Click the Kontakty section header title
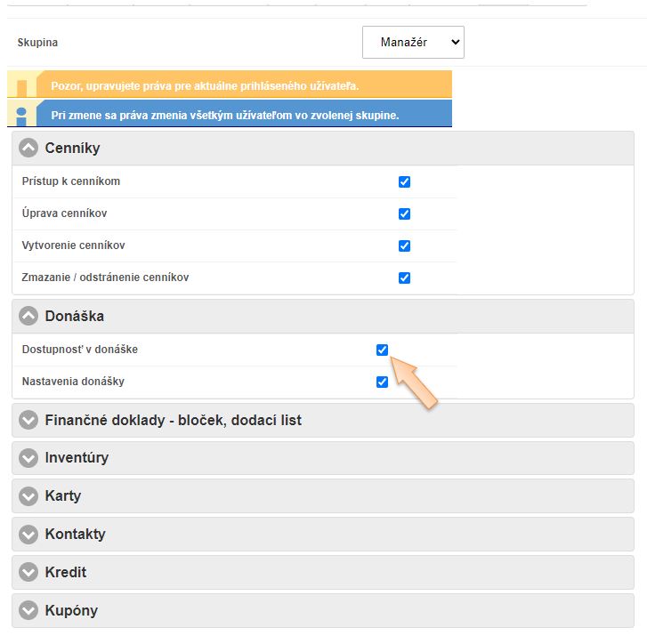 75,535
